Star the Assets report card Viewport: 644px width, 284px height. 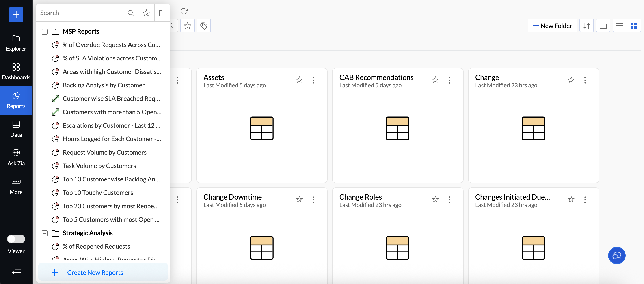299,80
